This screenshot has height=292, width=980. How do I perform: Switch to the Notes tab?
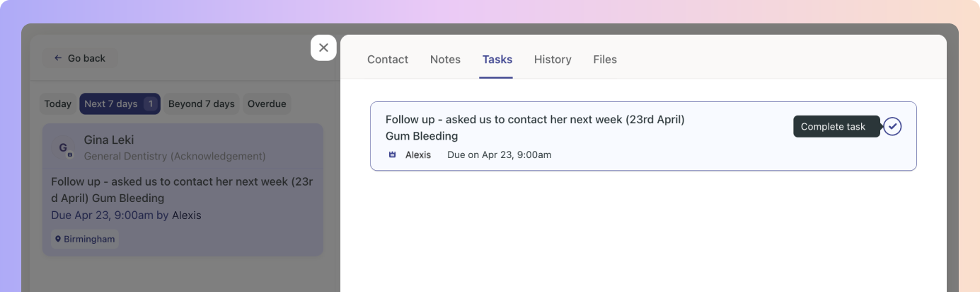445,60
